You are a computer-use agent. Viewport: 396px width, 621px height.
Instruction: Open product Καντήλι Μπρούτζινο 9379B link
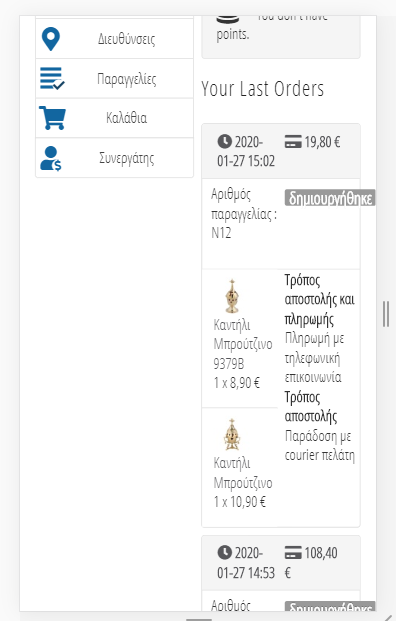(x=243, y=344)
